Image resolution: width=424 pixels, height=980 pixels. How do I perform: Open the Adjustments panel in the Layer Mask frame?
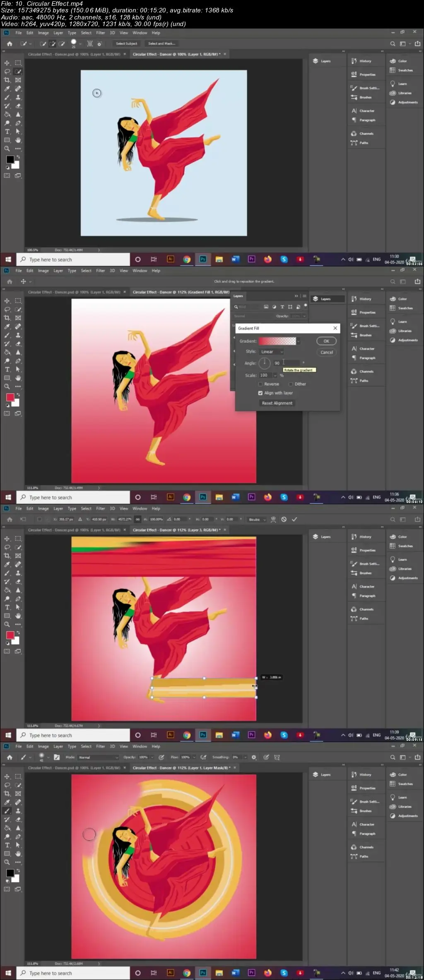click(404, 816)
